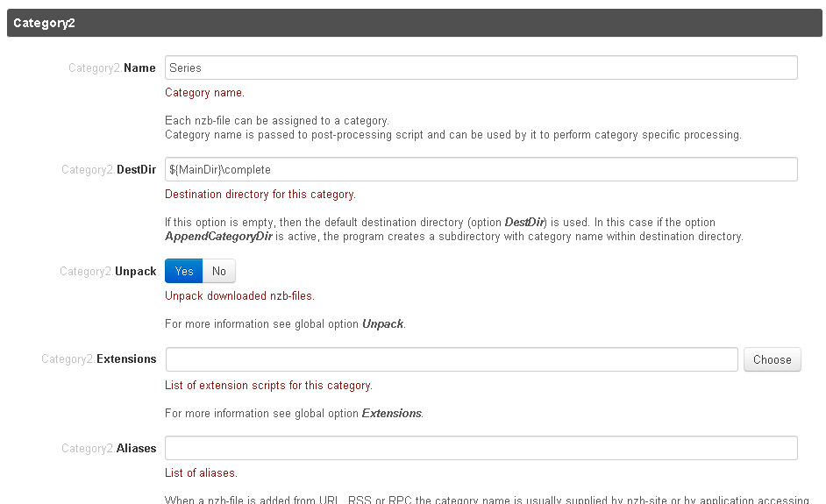
Task: Select the Category2.Unpack label
Action: 108,272
